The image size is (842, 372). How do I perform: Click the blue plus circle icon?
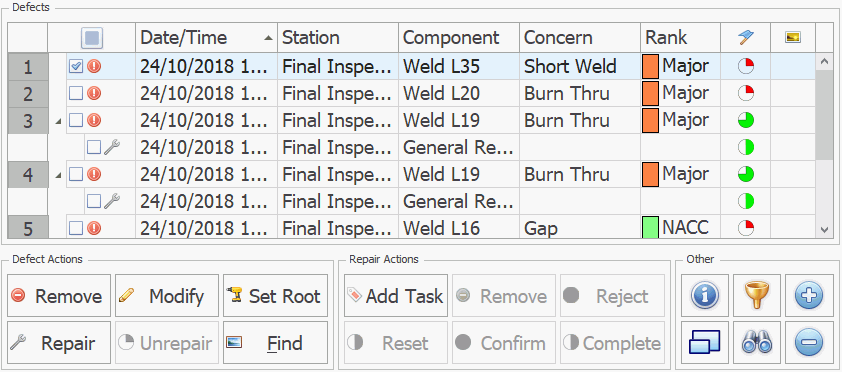pos(809,296)
